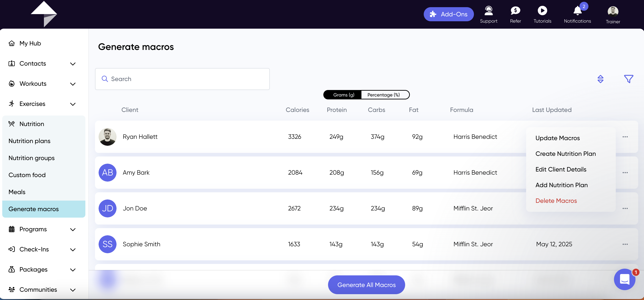This screenshot has width=644, height=300.
Task: Choose Create Nutrition Plan menu entry
Action: coord(566,154)
